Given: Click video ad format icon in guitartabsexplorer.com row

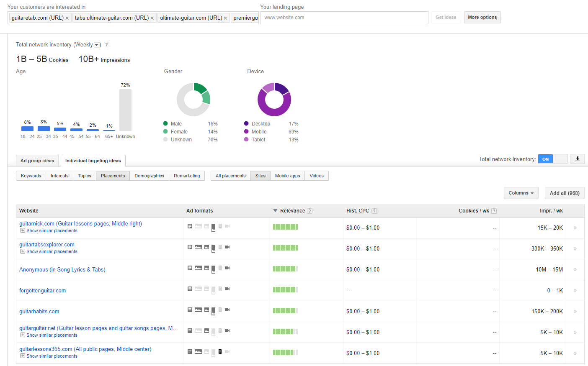Looking at the screenshot, I should (227, 247).
